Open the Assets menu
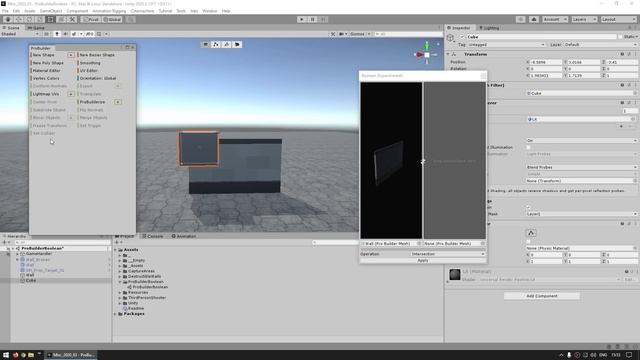640x360 pixels. 29,11
